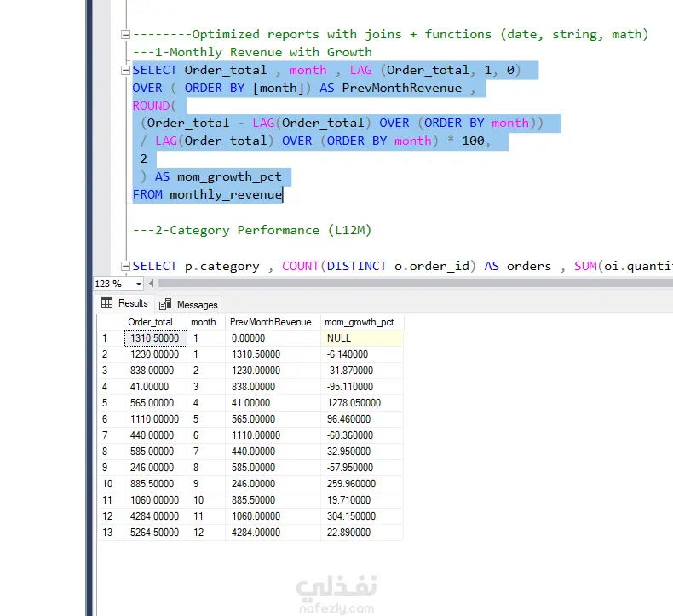Click the 96.460000 growth cell
673x616 pixels.
(362, 419)
